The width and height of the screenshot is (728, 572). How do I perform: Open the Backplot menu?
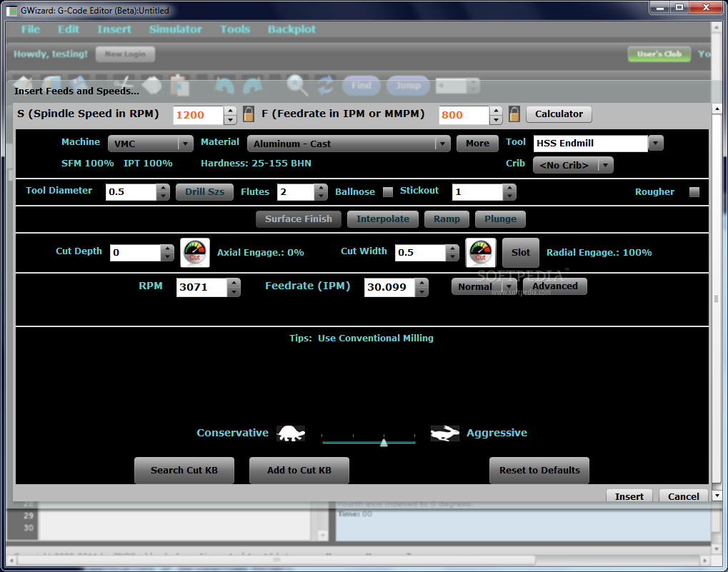(291, 29)
